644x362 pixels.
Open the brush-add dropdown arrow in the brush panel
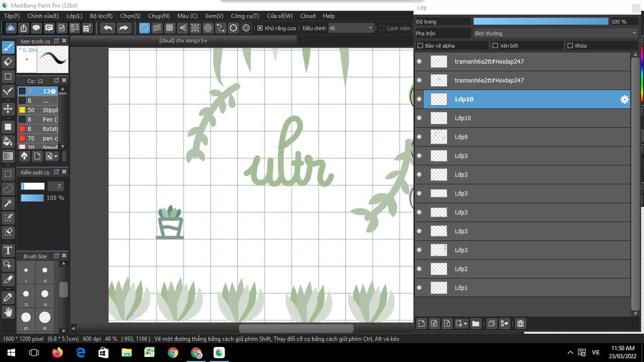[56, 156]
